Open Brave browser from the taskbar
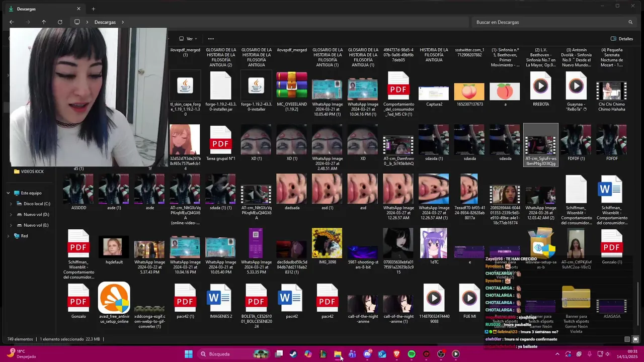 point(396,354)
